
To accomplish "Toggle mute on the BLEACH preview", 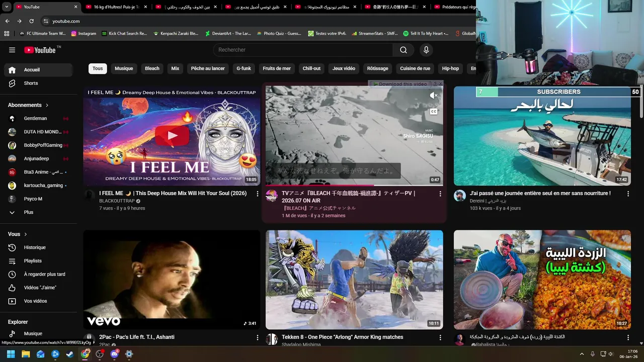I will pyautogui.click(x=433, y=96).
